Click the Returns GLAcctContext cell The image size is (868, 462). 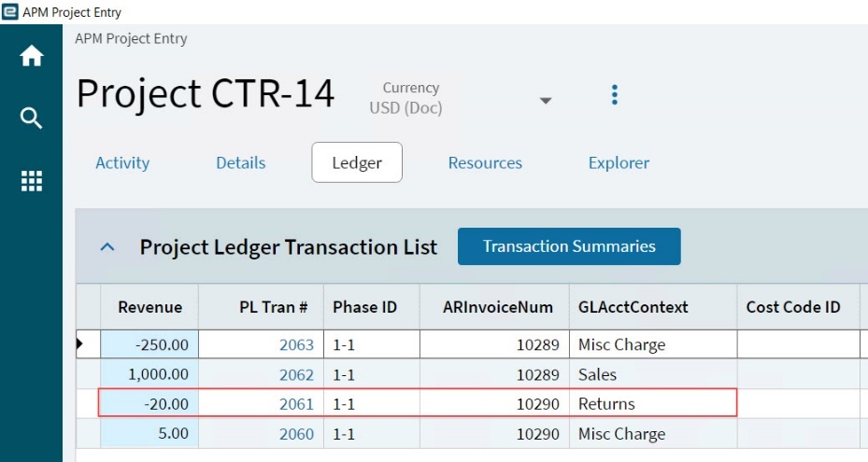pyautogui.click(x=653, y=404)
